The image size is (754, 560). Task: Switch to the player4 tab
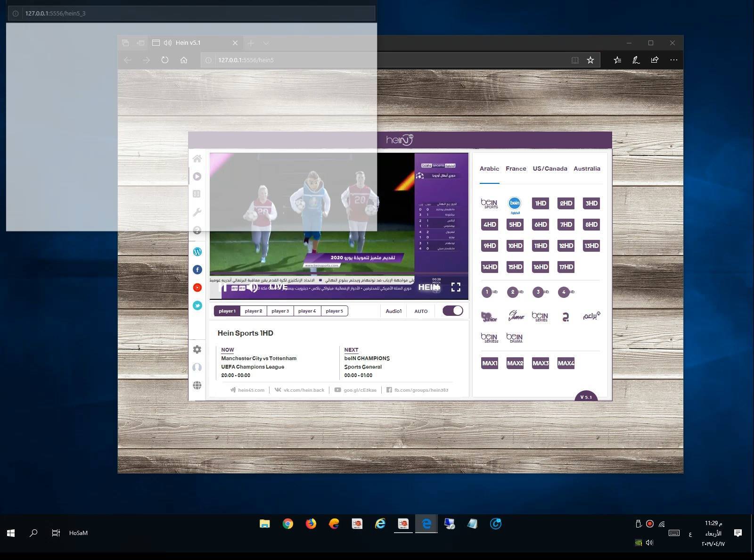(307, 311)
